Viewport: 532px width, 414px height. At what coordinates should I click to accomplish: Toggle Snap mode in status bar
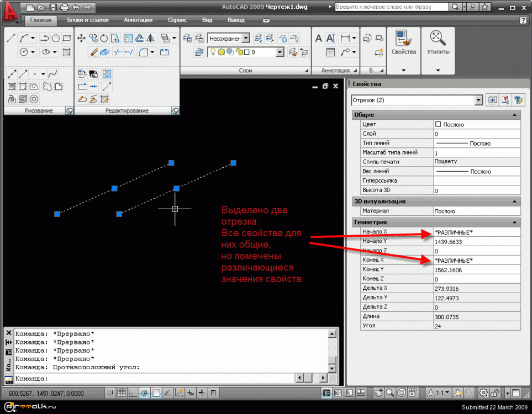pos(110,393)
